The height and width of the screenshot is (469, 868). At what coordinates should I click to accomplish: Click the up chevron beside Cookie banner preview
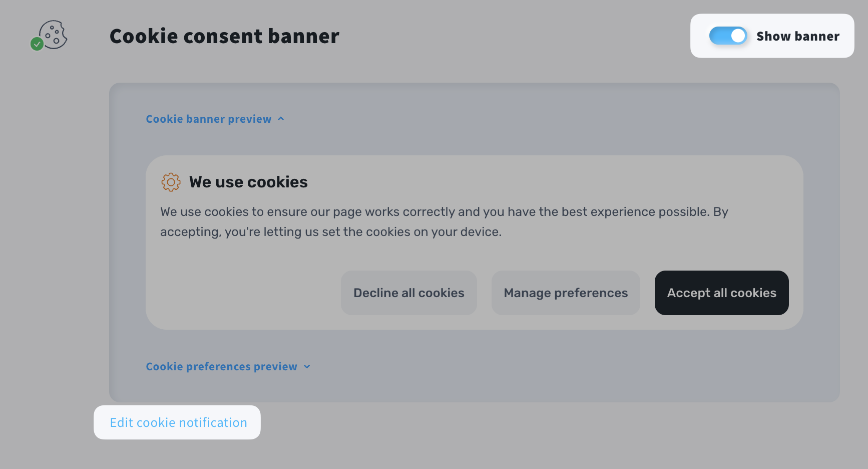(x=281, y=119)
